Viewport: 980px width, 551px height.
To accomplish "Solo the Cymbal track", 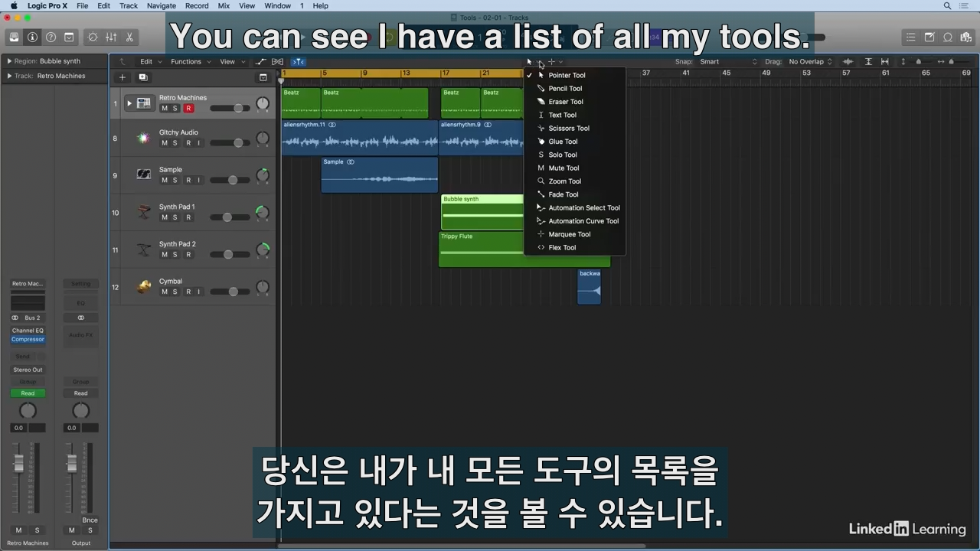I will tap(175, 292).
